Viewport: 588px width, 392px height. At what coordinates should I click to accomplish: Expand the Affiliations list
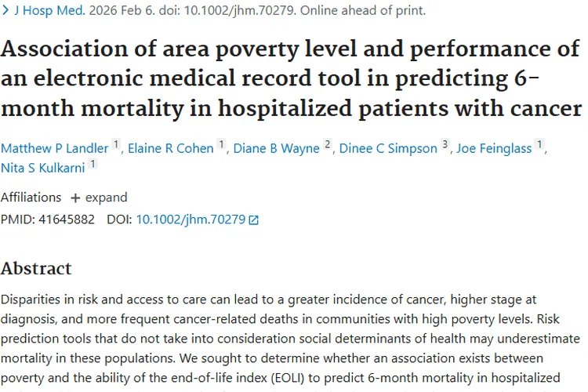pyautogui.click(x=99, y=197)
